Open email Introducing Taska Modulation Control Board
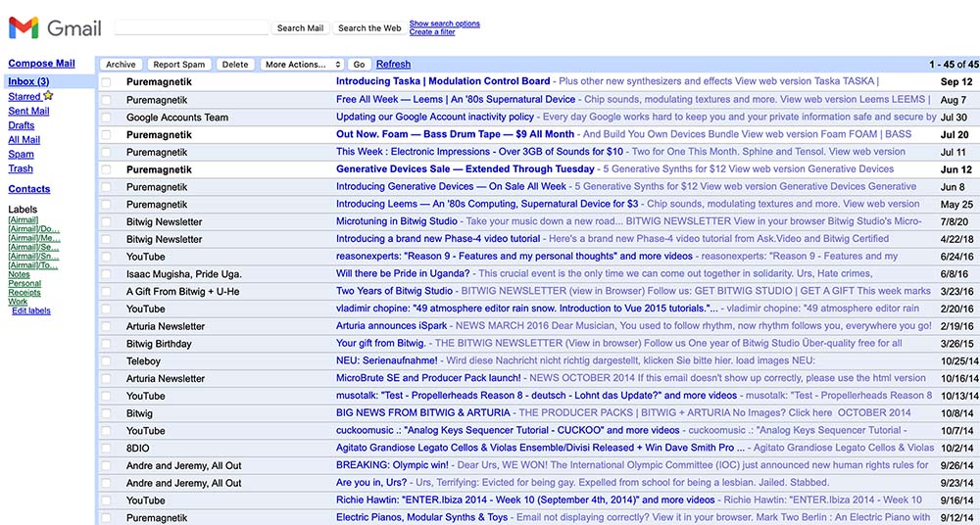 click(x=443, y=81)
